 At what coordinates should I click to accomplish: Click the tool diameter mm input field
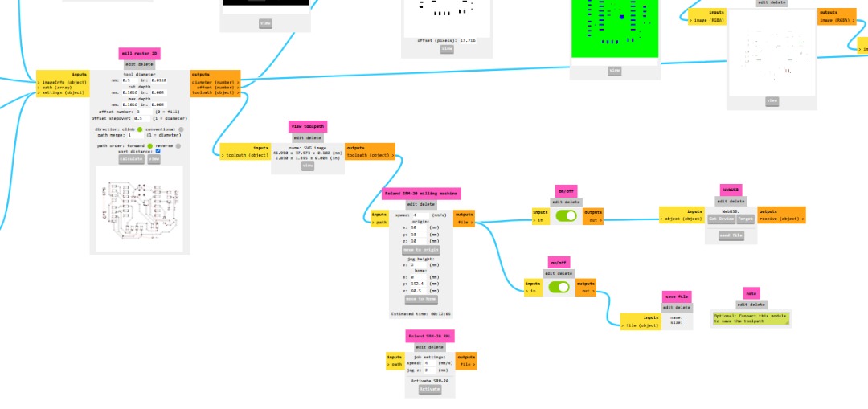pos(130,80)
